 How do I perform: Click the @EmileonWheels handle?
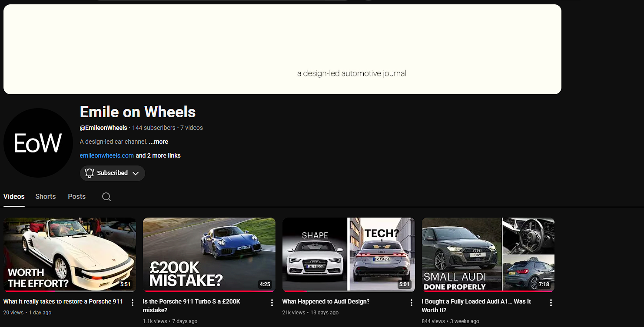[103, 128]
